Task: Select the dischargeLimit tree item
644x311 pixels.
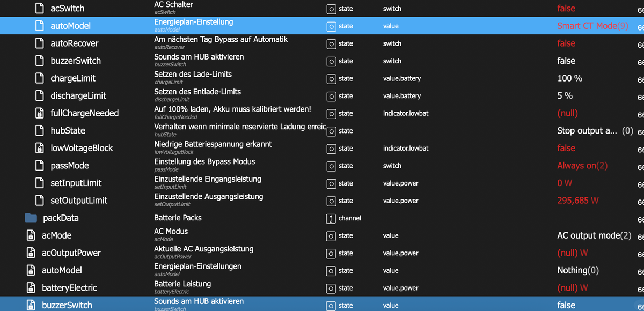Action: point(78,95)
